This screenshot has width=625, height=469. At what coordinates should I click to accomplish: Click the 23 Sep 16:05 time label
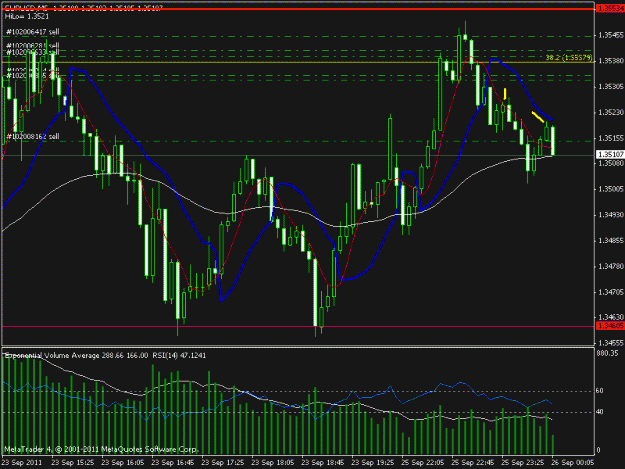pyautogui.click(x=123, y=463)
